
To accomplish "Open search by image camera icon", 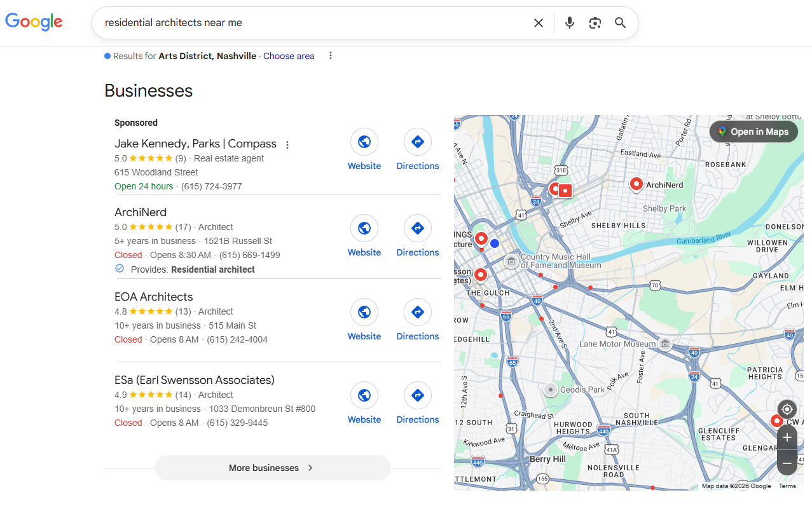I will pos(595,23).
